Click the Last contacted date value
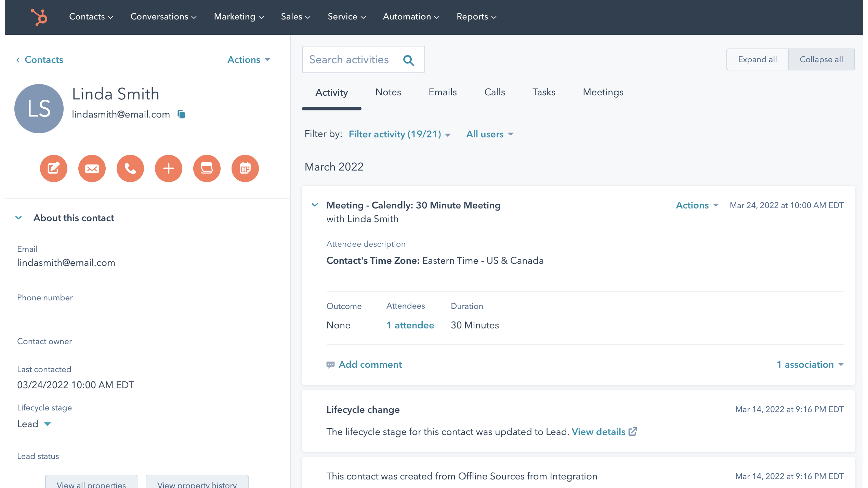This screenshot has height=488, width=868. tap(75, 385)
